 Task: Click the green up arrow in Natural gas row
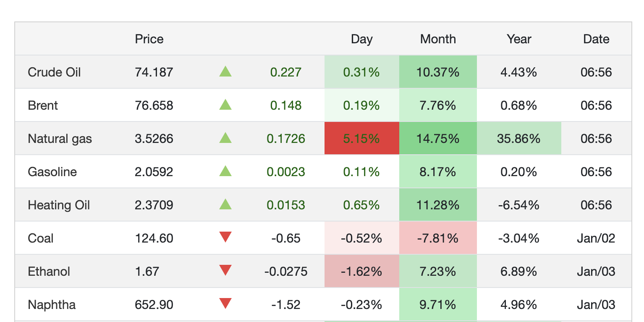(225, 138)
